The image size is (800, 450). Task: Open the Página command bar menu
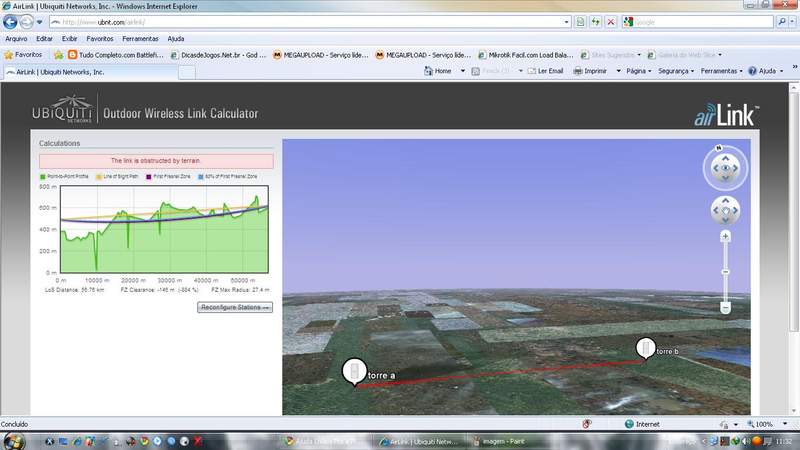tap(639, 71)
